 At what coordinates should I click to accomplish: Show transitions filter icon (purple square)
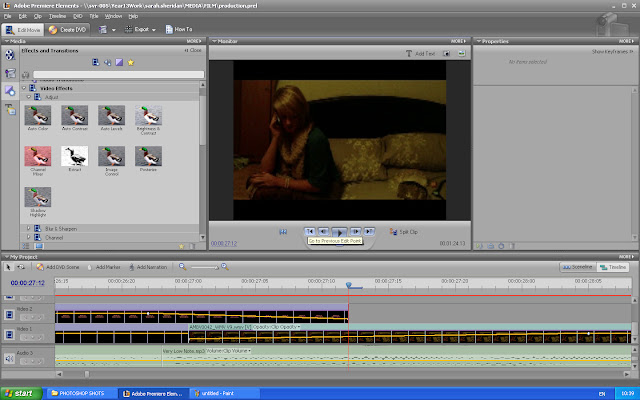(x=119, y=62)
